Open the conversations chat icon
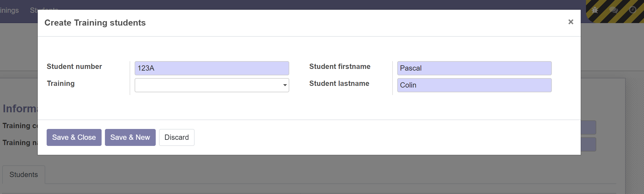This screenshot has height=194, width=644. [x=613, y=10]
